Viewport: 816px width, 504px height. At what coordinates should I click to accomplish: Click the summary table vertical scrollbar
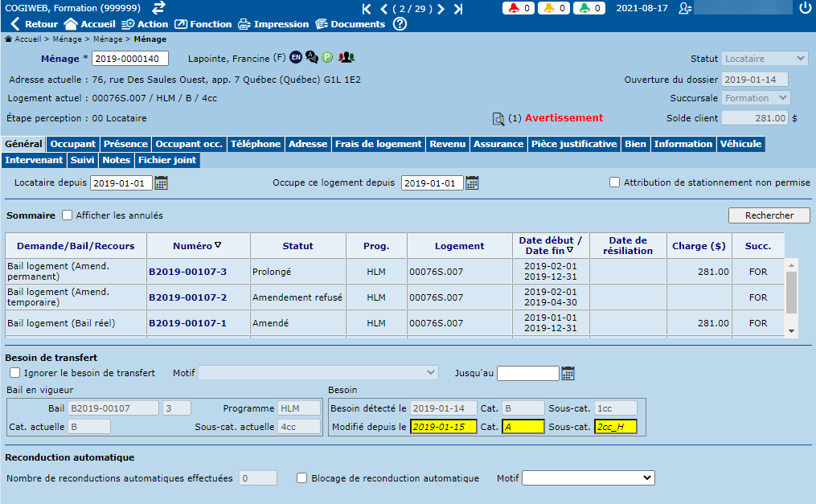coord(791,293)
